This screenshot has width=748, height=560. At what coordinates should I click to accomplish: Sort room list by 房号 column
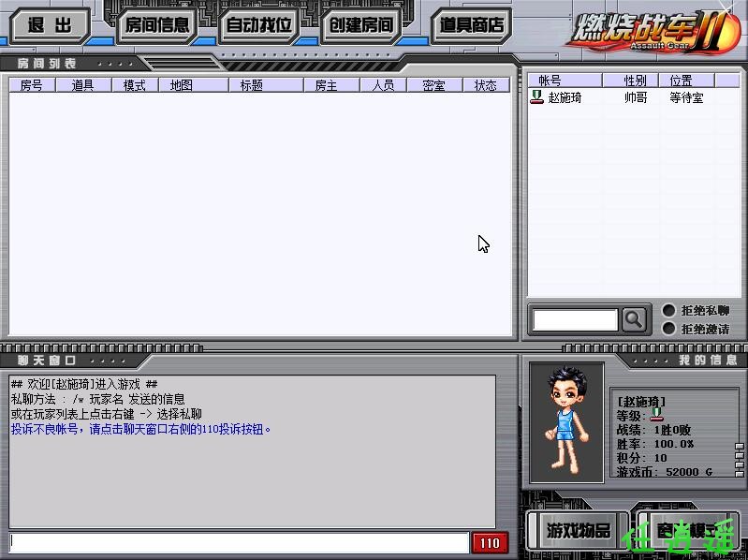[32, 85]
